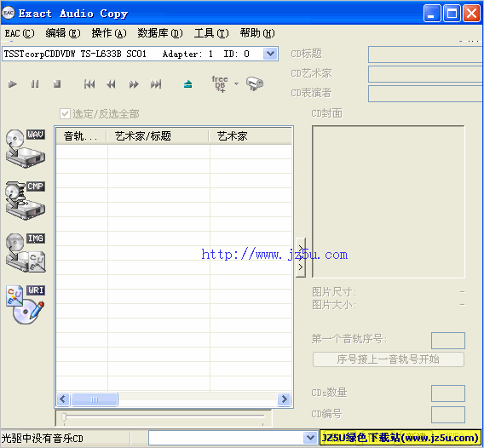484x448 pixels.
Task: Click the drive detection camera icon
Action: coord(255,83)
